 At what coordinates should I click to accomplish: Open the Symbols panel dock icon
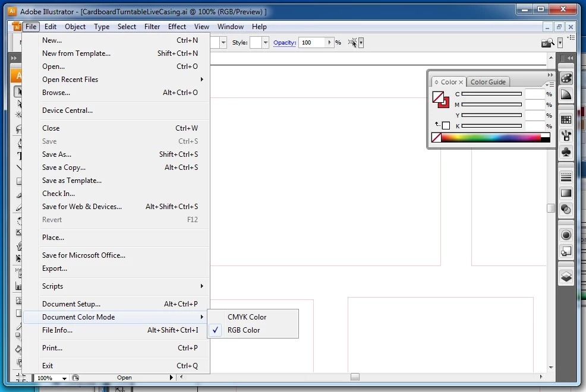tap(566, 152)
